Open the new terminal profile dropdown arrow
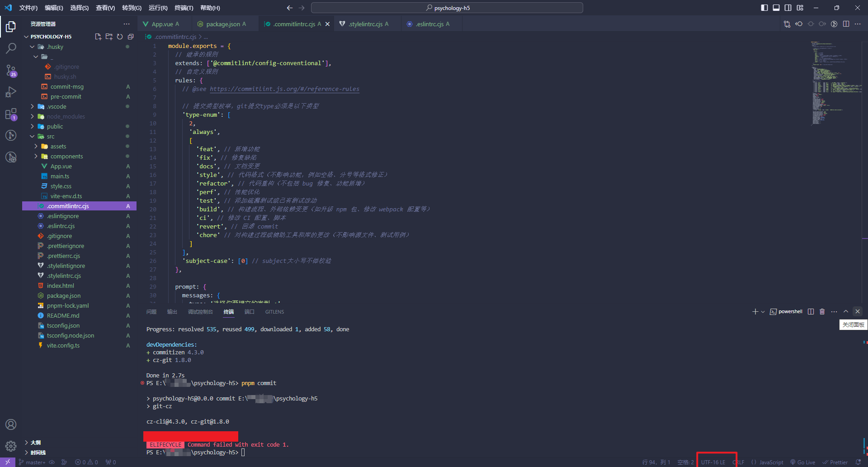The image size is (868, 467). click(x=763, y=312)
